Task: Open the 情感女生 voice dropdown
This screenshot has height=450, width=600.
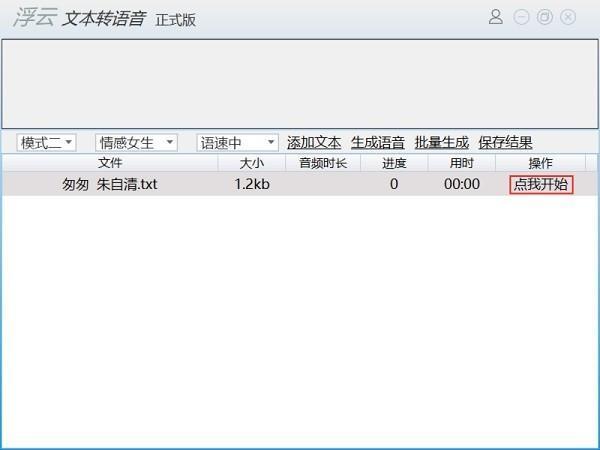Action: click(x=136, y=143)
